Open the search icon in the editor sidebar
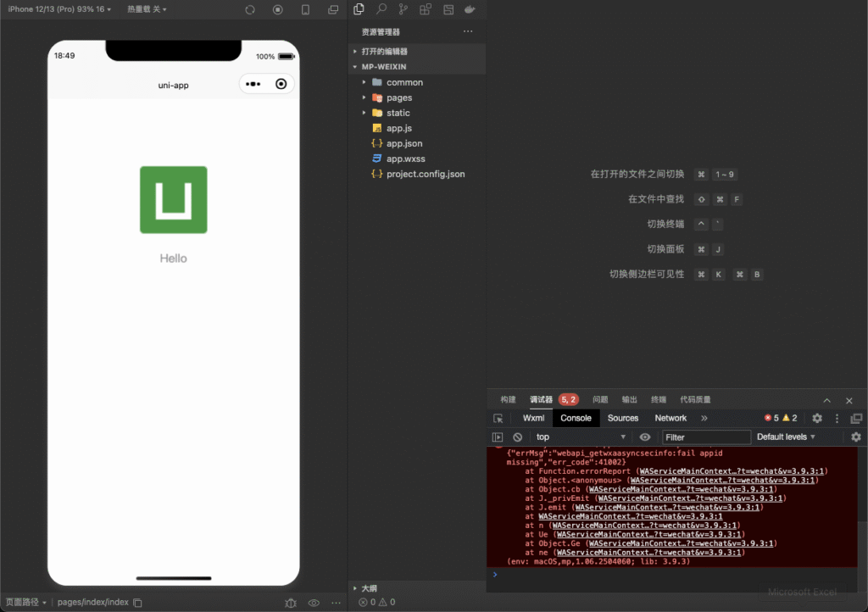Screen dimensions: 868x612 [x=381, y=9]
